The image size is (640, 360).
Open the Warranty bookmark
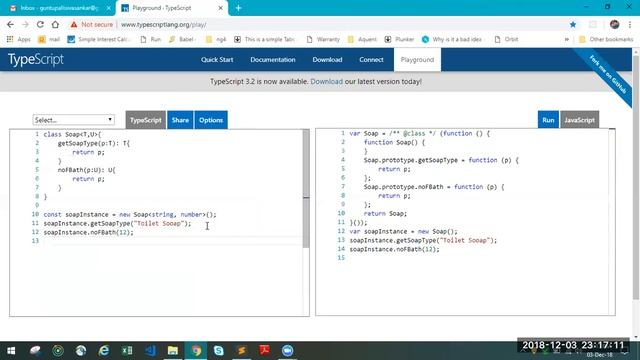tap(323, 39)
